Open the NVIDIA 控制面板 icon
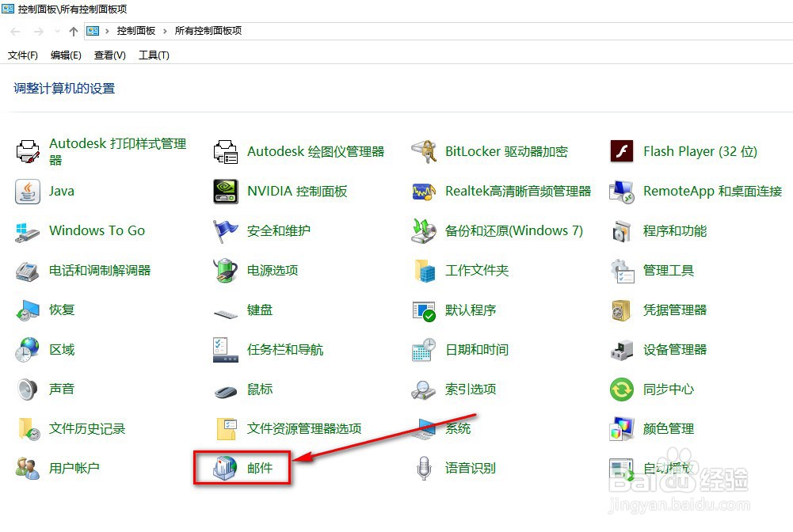This screenshot has width=793, height=532. coord(226,192)
